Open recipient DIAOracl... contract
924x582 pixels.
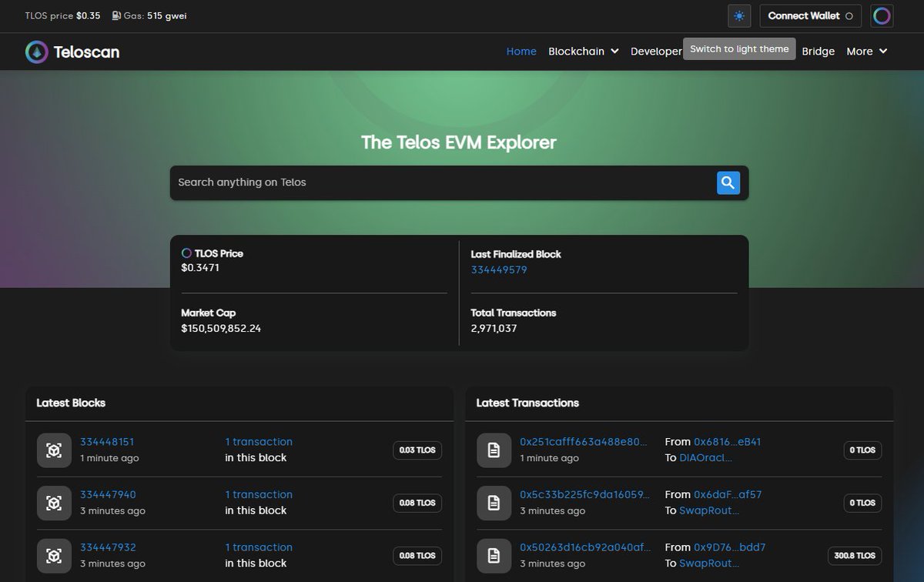(706, 458)
